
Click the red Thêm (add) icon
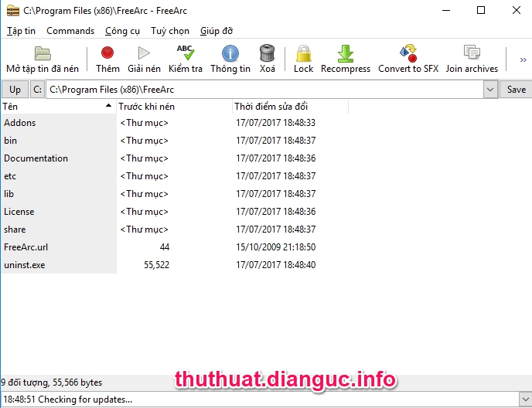[107, 53]
